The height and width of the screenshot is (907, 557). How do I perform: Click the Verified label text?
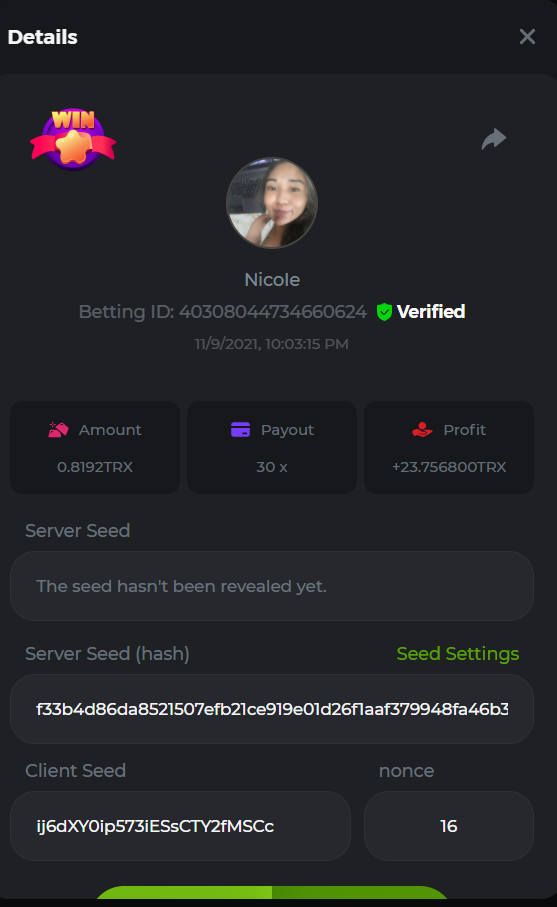point(431,312)
